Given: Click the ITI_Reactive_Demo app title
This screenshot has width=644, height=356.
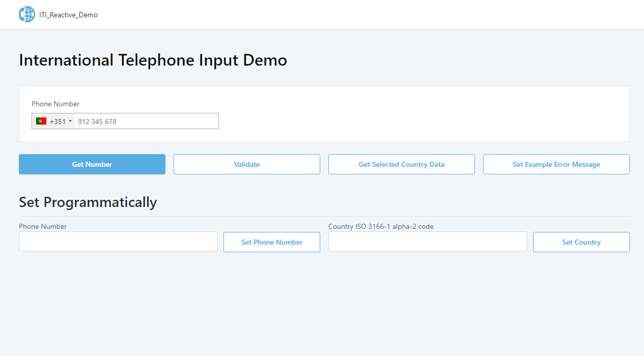Looking at the screenshot, I should tap(68, 15).
